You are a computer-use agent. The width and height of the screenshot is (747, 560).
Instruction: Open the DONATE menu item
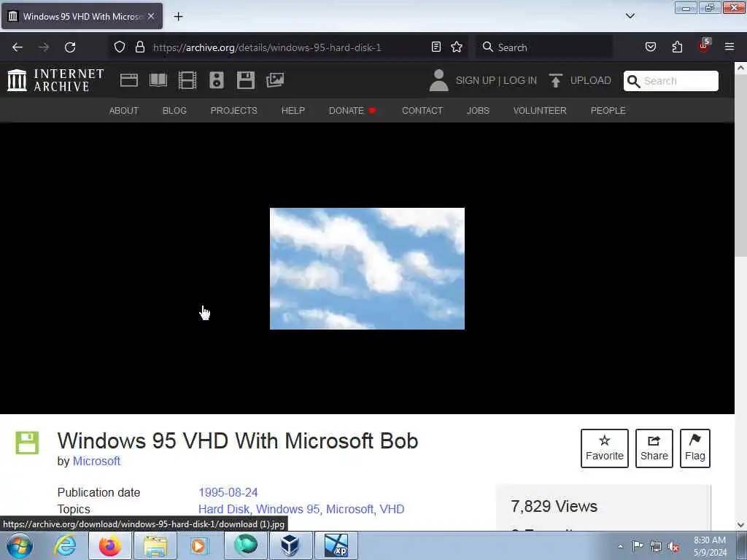352,111
